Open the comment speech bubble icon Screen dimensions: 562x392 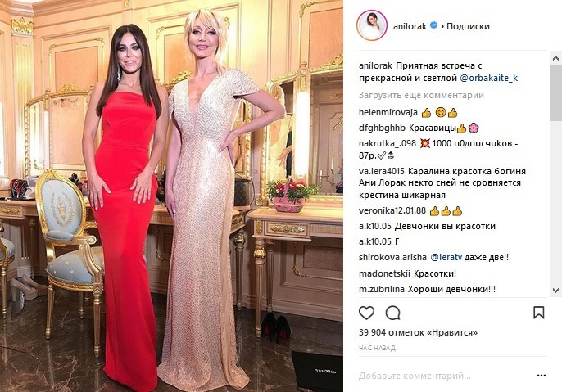coord(392,313)
